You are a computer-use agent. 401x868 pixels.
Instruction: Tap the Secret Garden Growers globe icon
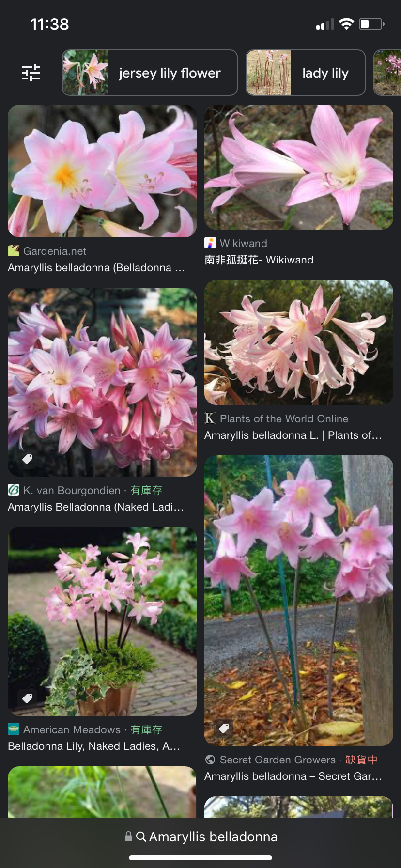(x=210, y=759)
